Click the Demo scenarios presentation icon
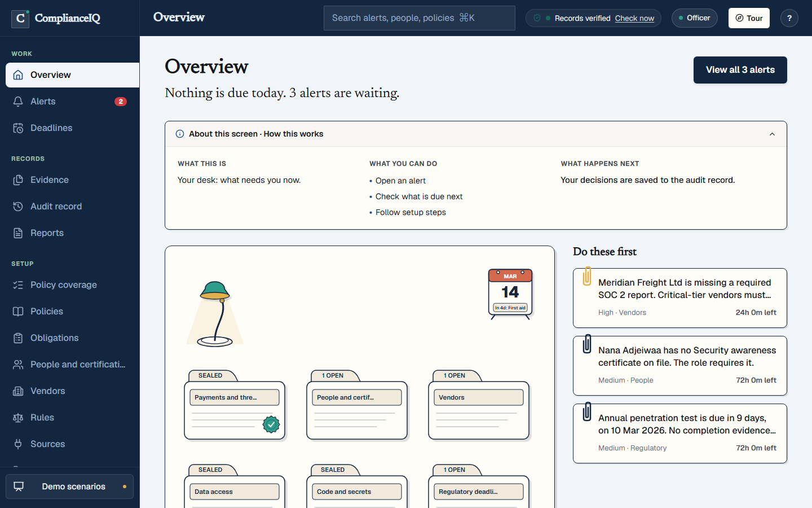The width and height of the screenshot is (812, 508). (19, 487)
